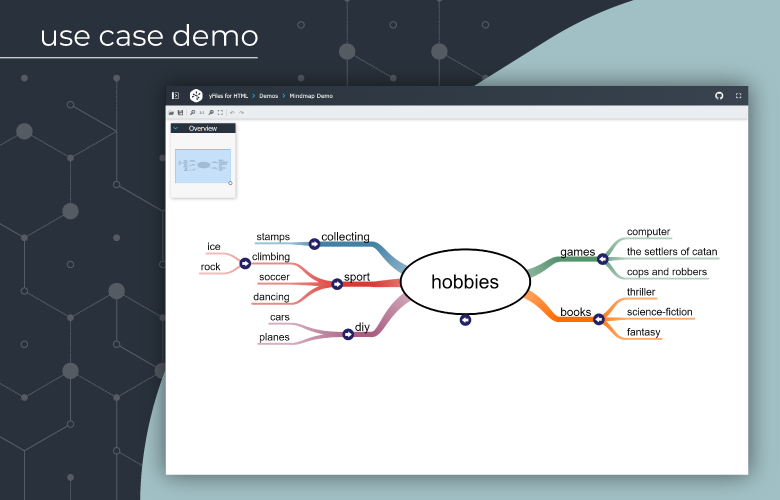Click the overview viewport corner handle
The height and width of the screenshot is (500, 780).
tap(230, 183)
